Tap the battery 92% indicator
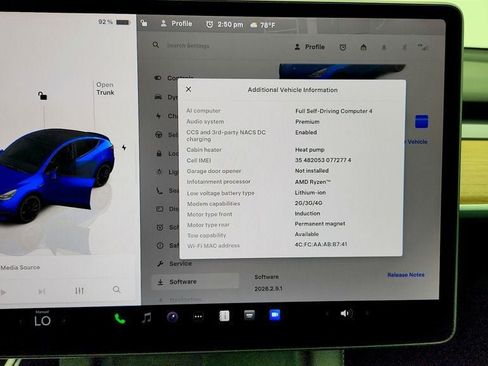Image resolution: width=488 pixels, height=366 pixels. click(x=114, y=22)
